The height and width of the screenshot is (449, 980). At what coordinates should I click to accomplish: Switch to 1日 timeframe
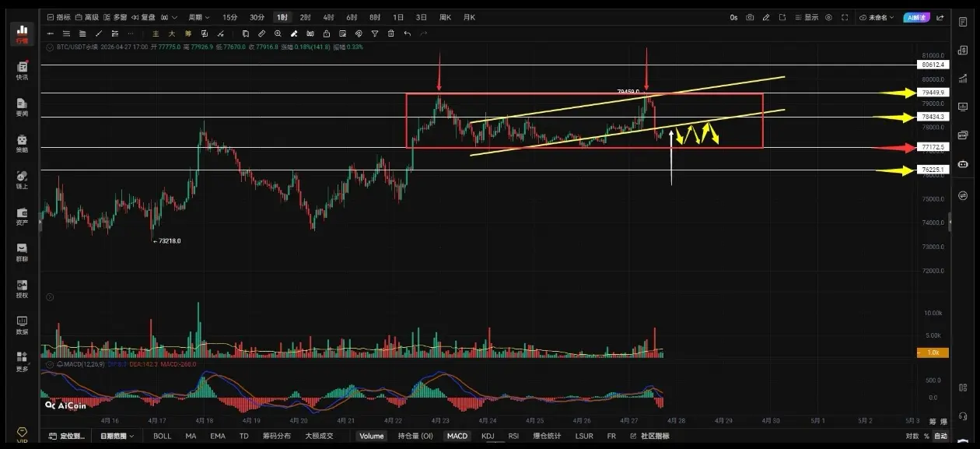[398, 17]
